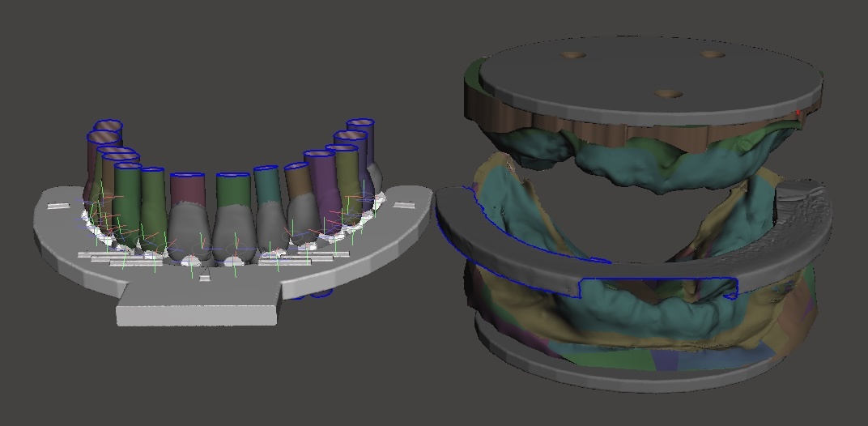Click the hole nearest the circular plate's front edge
The height and width of the screenshot is (426, 868).
click(x=668, y=94)
